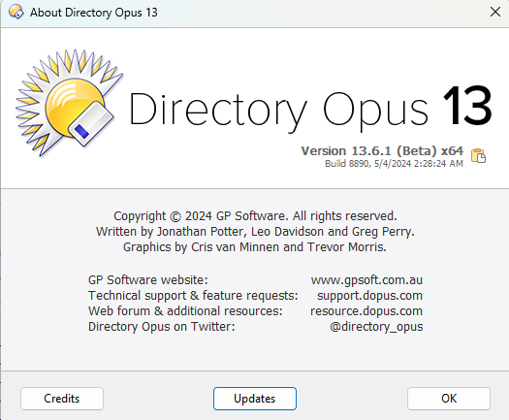The width and height of the screenshot is (509, 420).
Task: Click the Graphics by Cris van Minnen line
Action: tap(255, 247)
